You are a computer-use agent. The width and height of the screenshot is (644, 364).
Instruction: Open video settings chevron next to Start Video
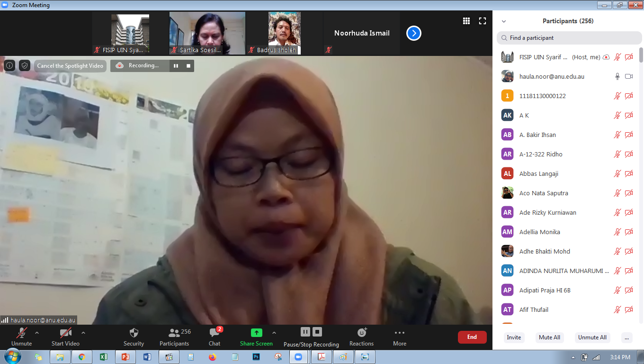click(x=82, y=332)
